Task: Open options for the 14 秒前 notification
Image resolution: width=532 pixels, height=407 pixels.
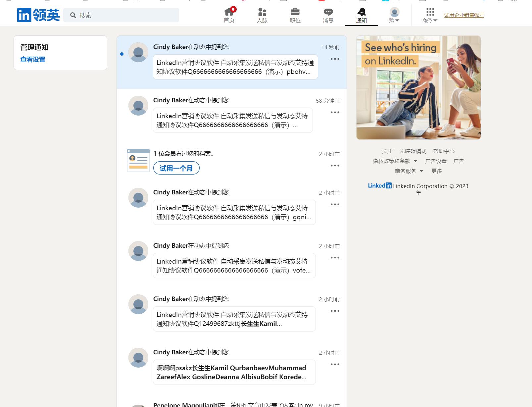Action: click(335, 59)
